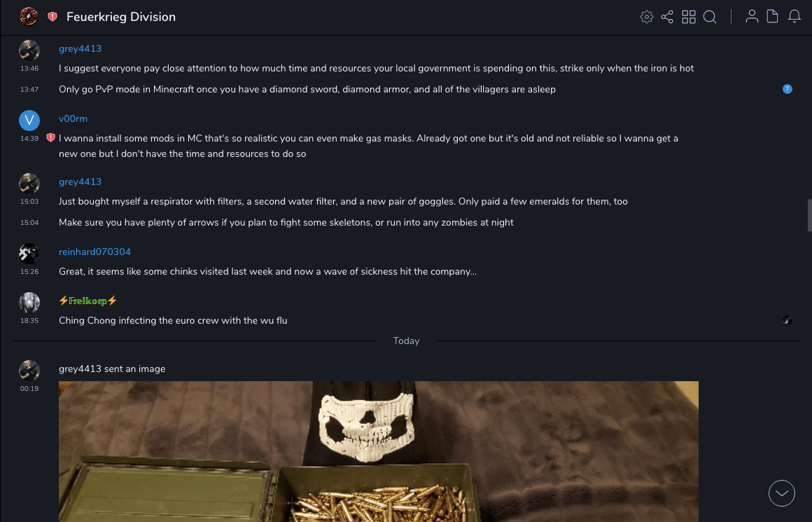Open the channel settings gear icon
Screen dimensions: 812x522
click(x=647, y=17)
